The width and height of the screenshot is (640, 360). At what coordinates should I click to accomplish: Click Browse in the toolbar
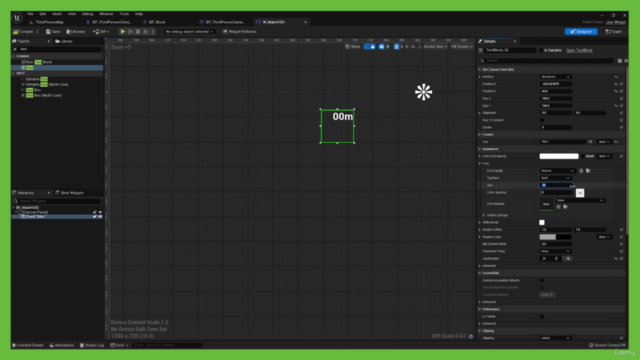tap(76, 31)
